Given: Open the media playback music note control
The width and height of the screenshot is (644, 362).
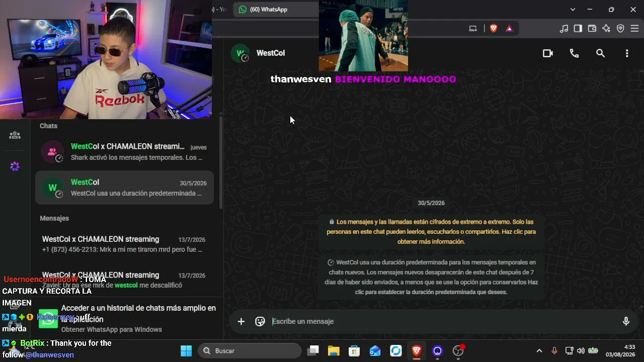Looking at the screenshot, I should coord(564,29).
